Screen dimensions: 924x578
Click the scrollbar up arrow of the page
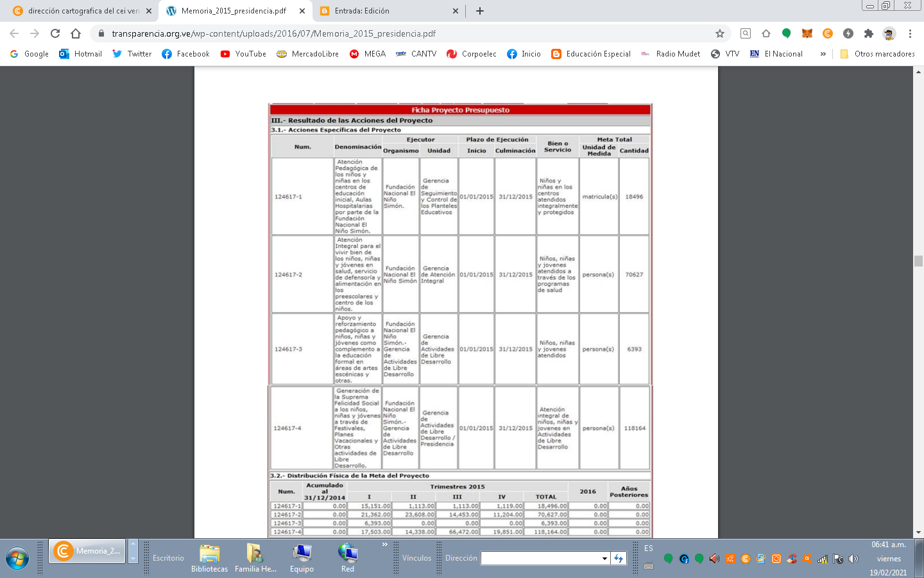918,71
